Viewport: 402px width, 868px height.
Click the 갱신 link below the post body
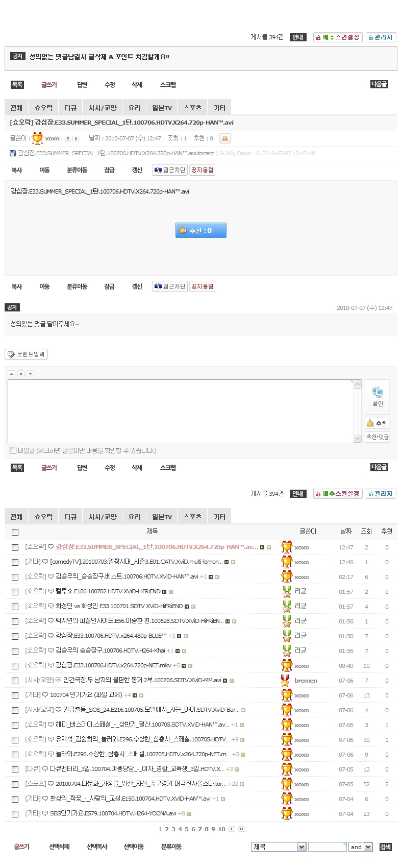pos(137,286)
